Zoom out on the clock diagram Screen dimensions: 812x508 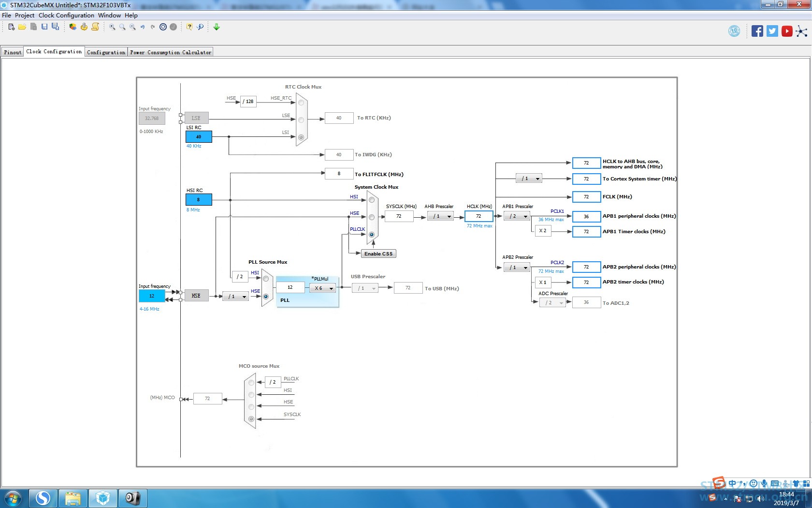pos(132,27)
